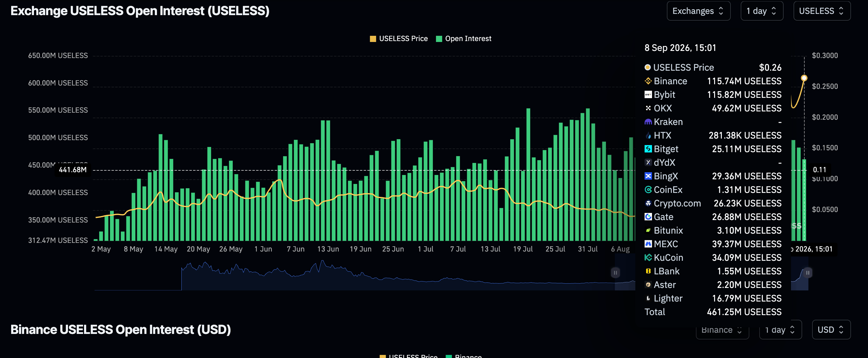Viewport: 868px width, 358px height.
Task: Open the Exchanges dropdown
Action: coord(698,11)
